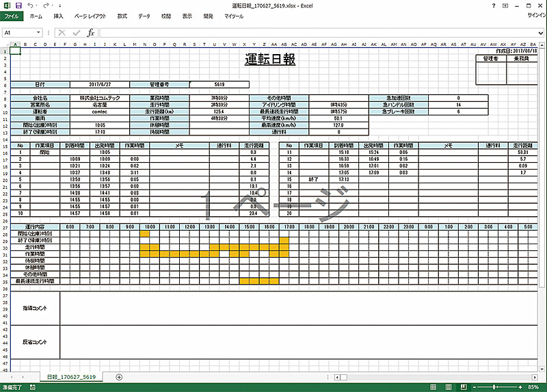The image size is (547, 392).
Task: Click the Undo arrow icon
Action: (x=30, y=5)
